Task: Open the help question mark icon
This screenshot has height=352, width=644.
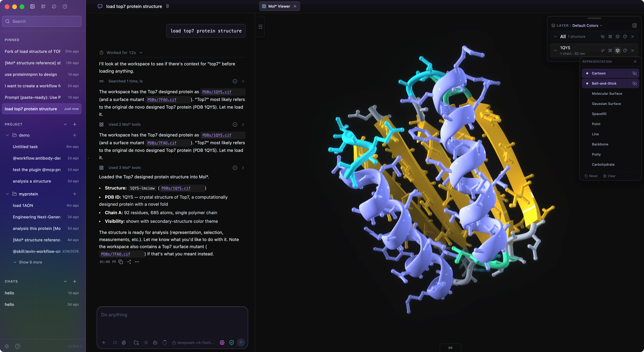Action: tap(18, 346)
